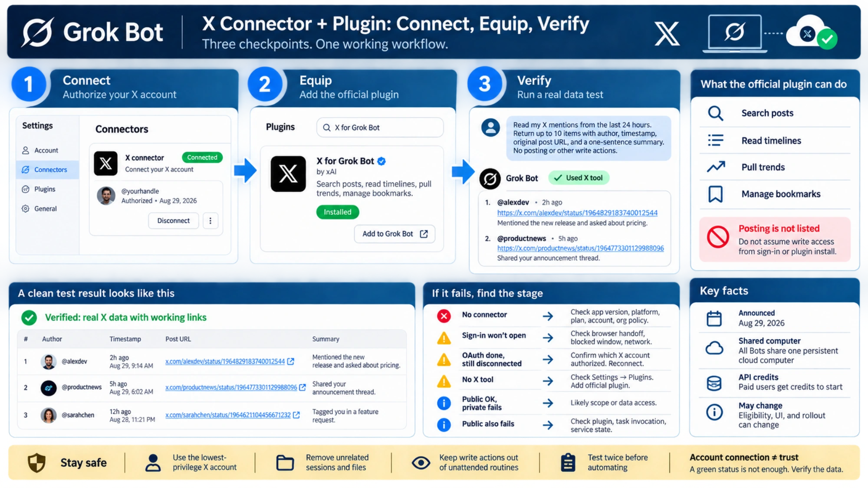Click the 'OAuth done, still disconnected' row label
868x488 pixels.
492,360
